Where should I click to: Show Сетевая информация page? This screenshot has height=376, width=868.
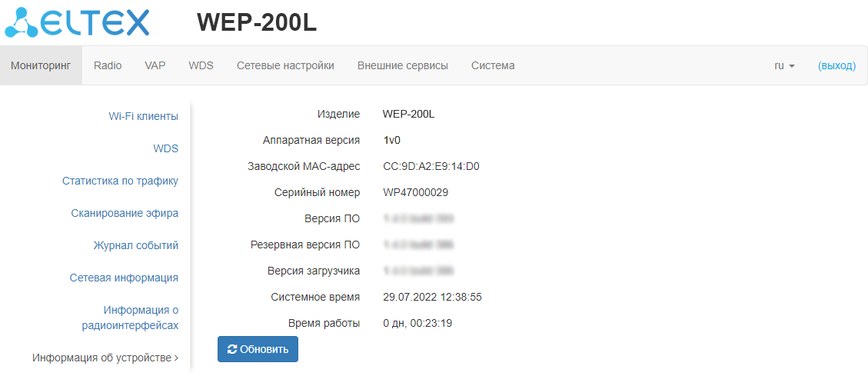click(124, 278)
